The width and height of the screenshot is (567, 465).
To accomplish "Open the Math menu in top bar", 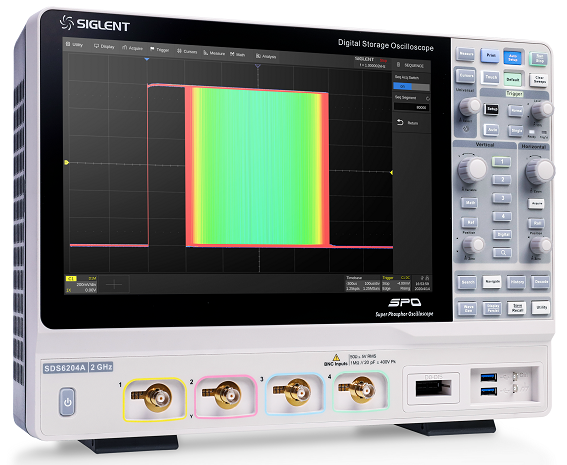I will click(238, 54).
